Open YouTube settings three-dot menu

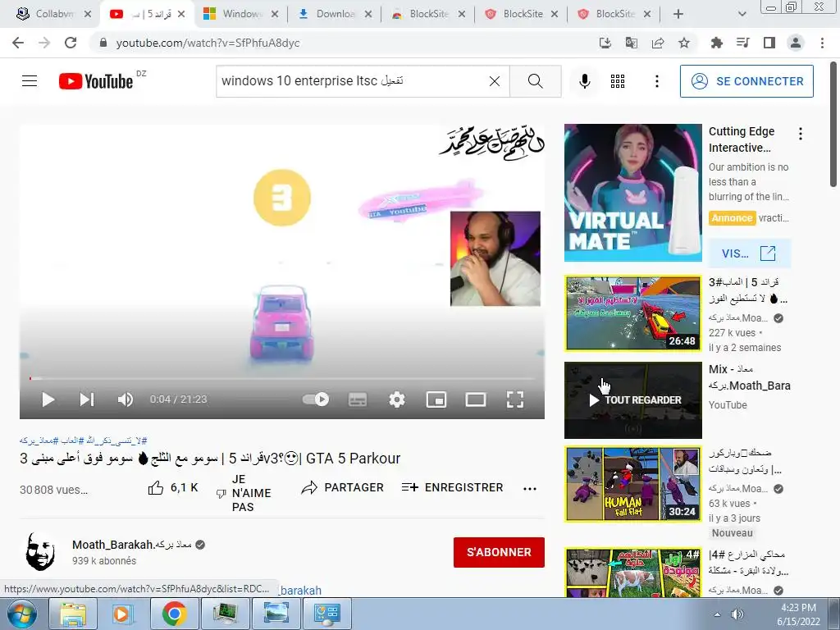tap(657, 81)
